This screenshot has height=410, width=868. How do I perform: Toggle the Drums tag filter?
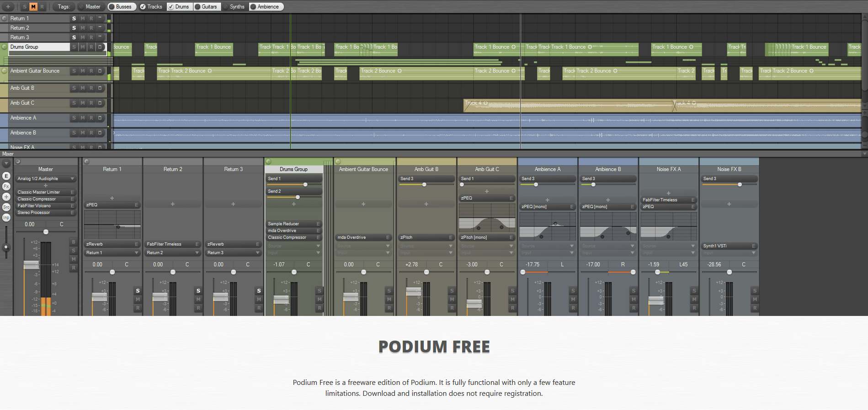pyautogui.click(x=178, y=6)
